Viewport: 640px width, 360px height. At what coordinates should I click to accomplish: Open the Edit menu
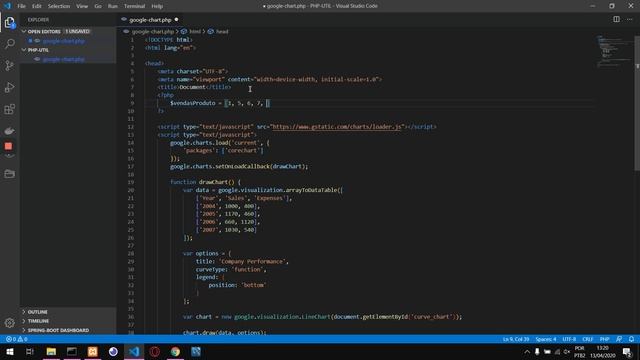pos(37,6)
